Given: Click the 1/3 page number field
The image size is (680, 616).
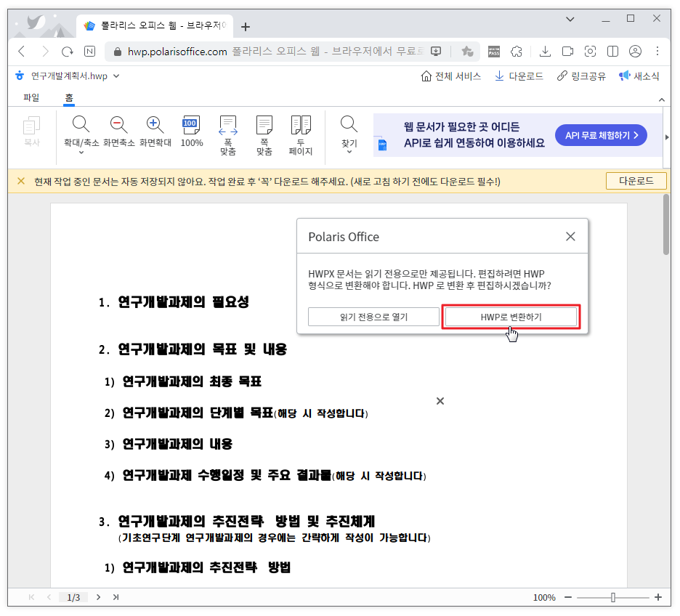Looking at the screenshot, I should pyautogui.click(x=73, y=597).
